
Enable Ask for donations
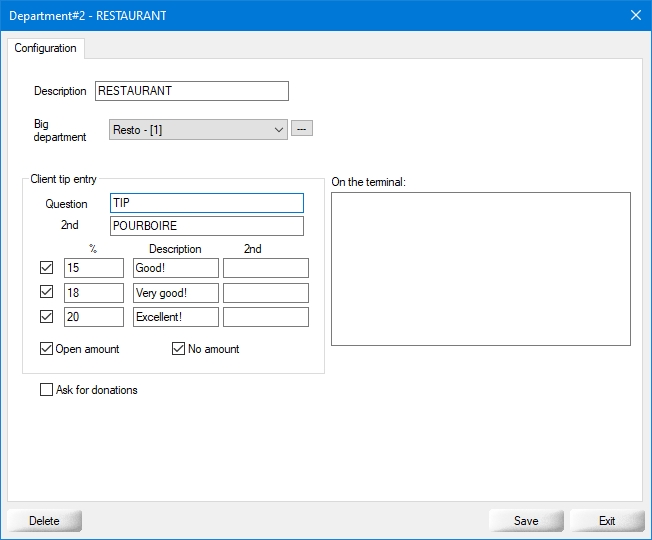(x=47, y=390)
